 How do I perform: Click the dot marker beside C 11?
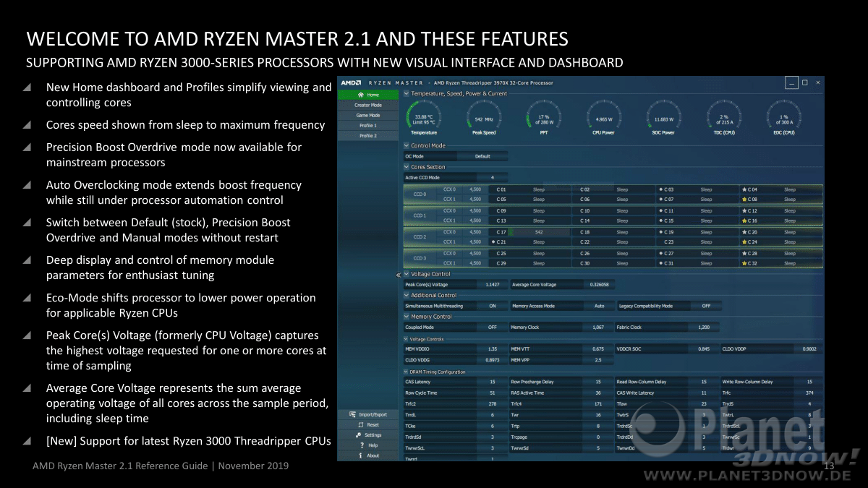[x=660, y=211]
